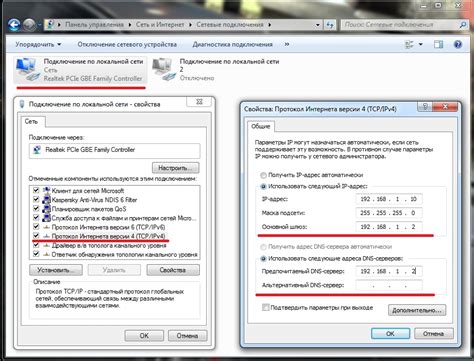Click the IPv4 dialog help button

pyautogui.click(x=425, y=107)
